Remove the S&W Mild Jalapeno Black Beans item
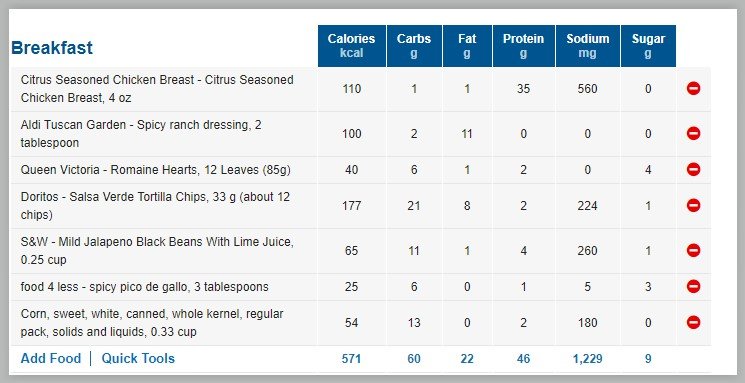745x383 pixels. [693, 250]
